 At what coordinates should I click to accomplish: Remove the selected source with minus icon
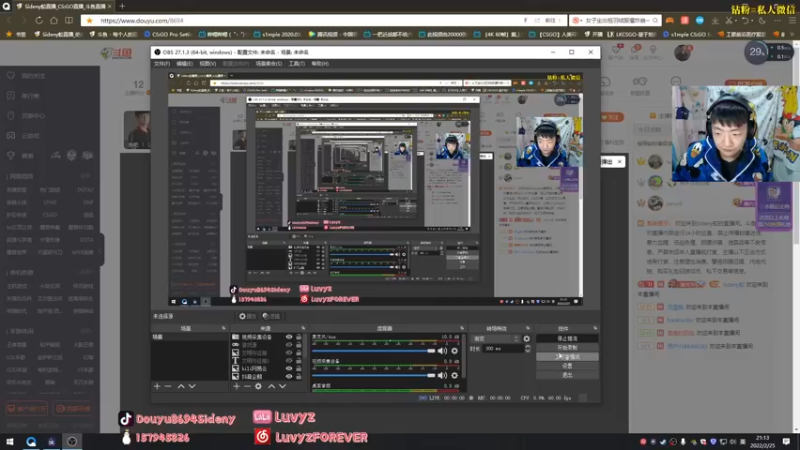click(x=247, y=386)
